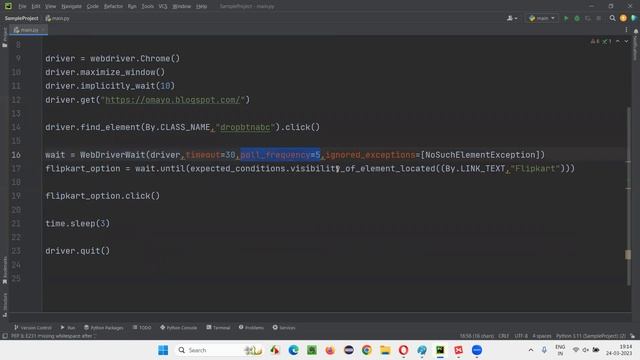
Task: Open the Notifications bell icon
Action: [x=636, y=31]
